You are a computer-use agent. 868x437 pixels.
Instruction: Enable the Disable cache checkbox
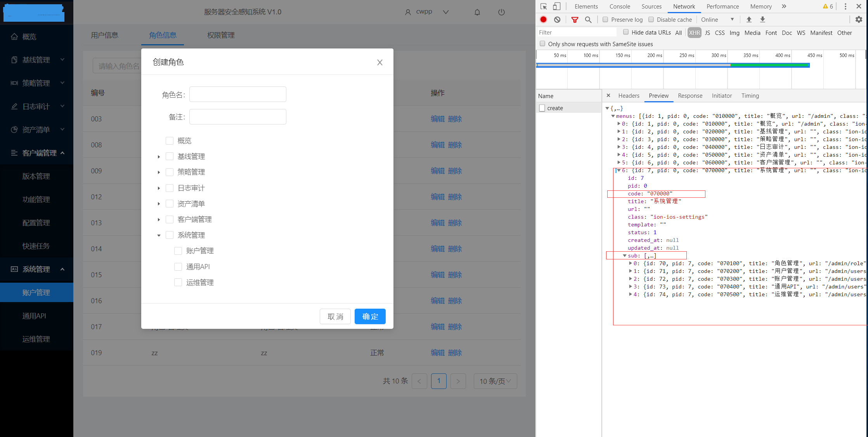(x=651, y=19)
